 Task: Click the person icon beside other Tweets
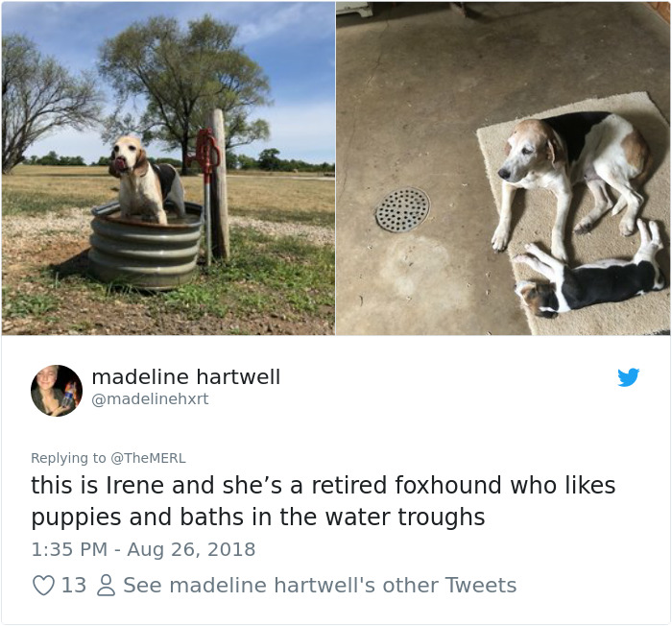(106, 586)
